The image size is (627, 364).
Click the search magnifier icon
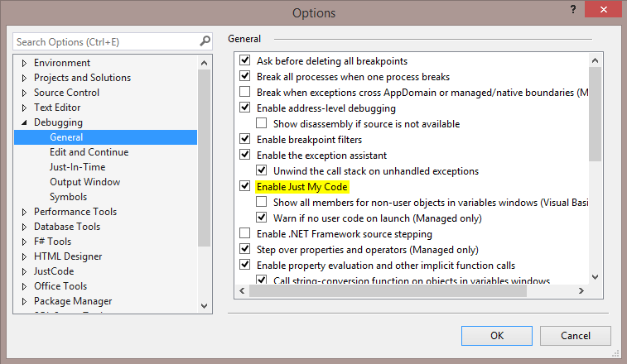[x=205, y=41]
